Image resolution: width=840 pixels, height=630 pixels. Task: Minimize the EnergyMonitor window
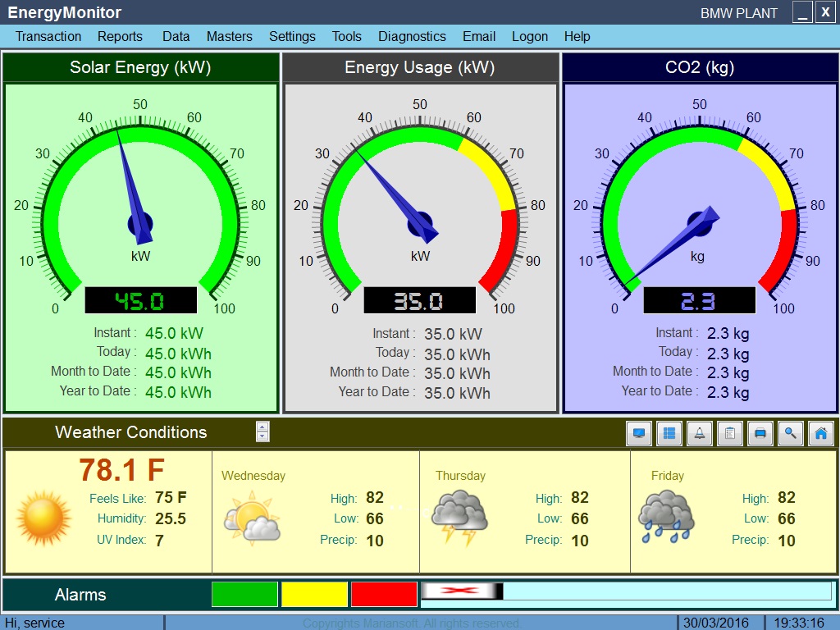point(802,12)
